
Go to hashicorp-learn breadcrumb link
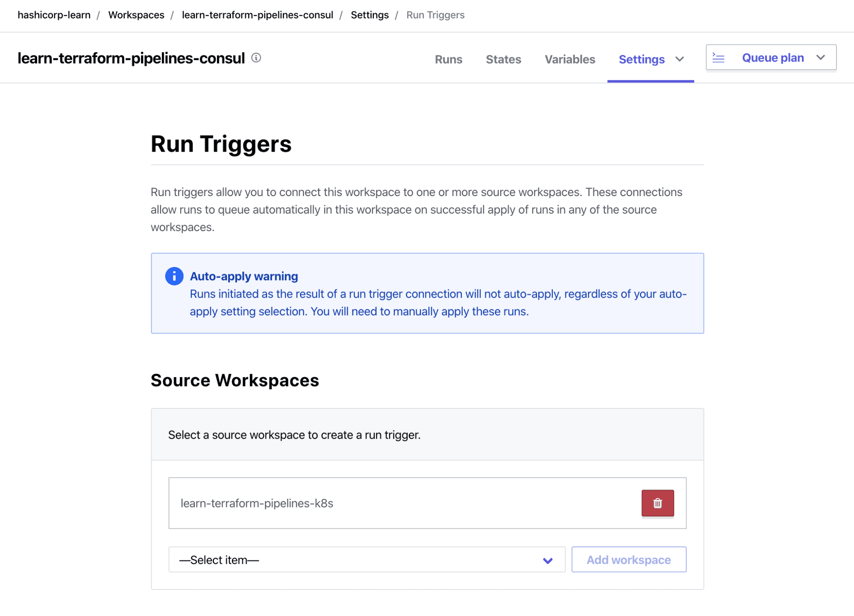click(x=54, y=15)
